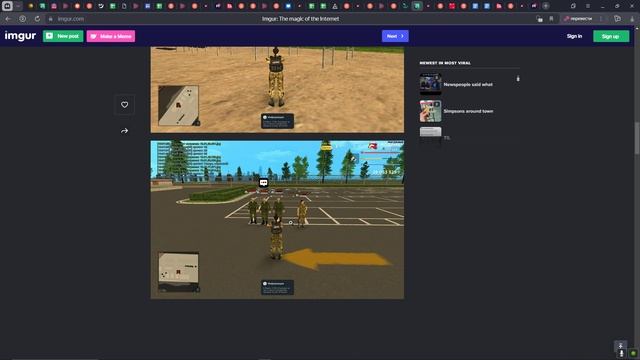Go to the Next post

coord(395,36)
